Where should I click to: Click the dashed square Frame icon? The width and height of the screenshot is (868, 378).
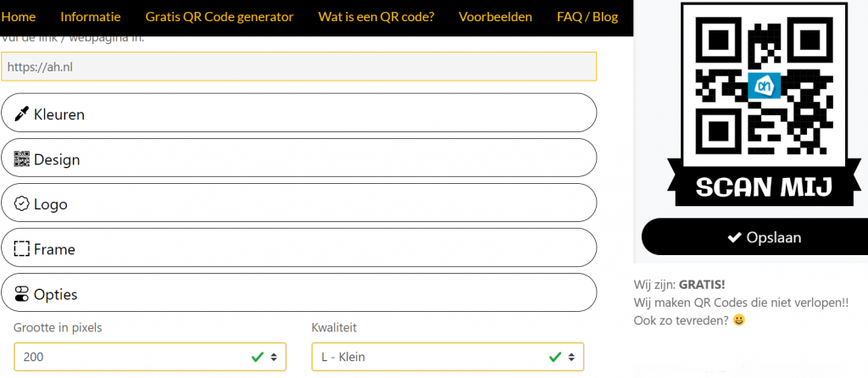21,249
